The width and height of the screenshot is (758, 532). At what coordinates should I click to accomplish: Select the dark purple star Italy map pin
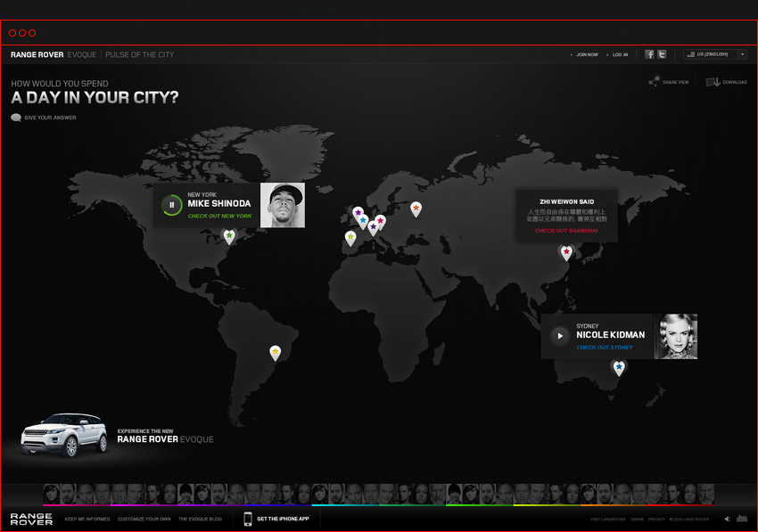pos(373,227)
